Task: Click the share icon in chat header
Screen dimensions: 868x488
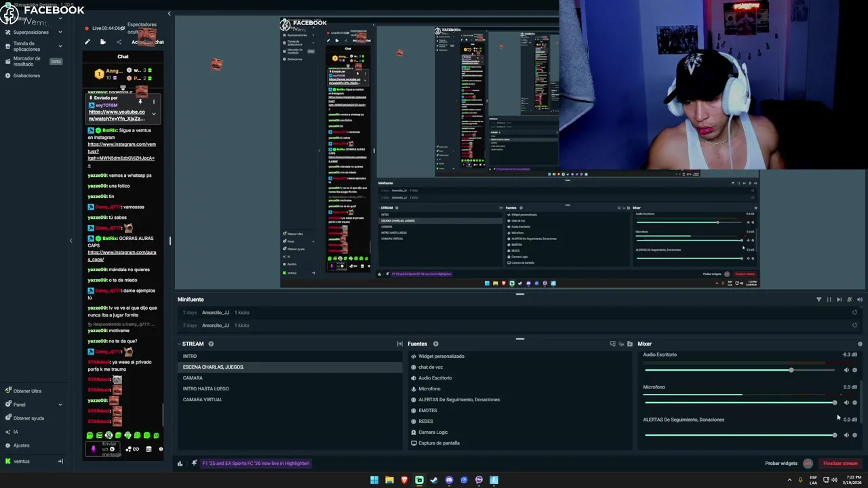Action: (x=119, y=42)
